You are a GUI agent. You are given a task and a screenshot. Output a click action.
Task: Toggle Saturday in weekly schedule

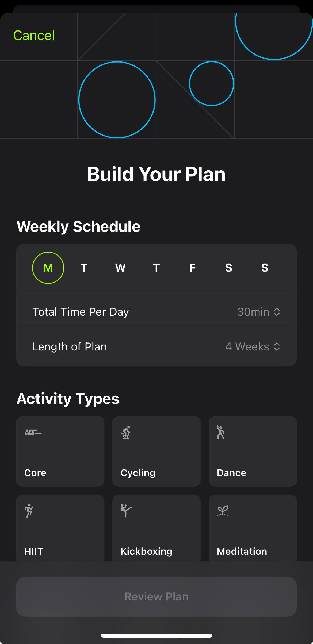(229, 268)
